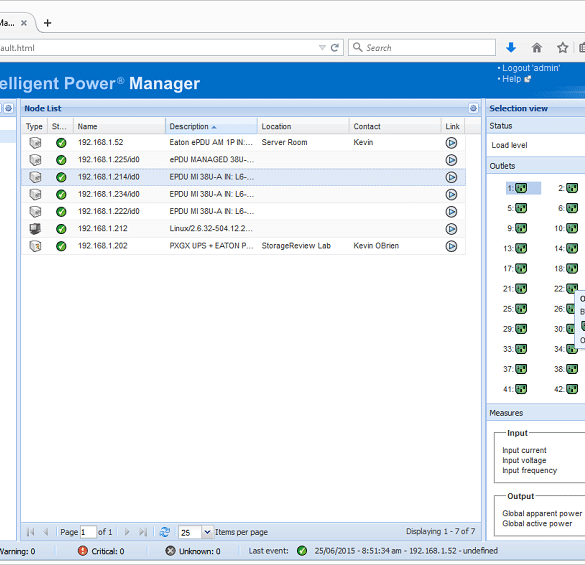Sort by the Location column header
Image resolution: width=585 pixels, height=565 pixels.
click(x=303, y=127)
